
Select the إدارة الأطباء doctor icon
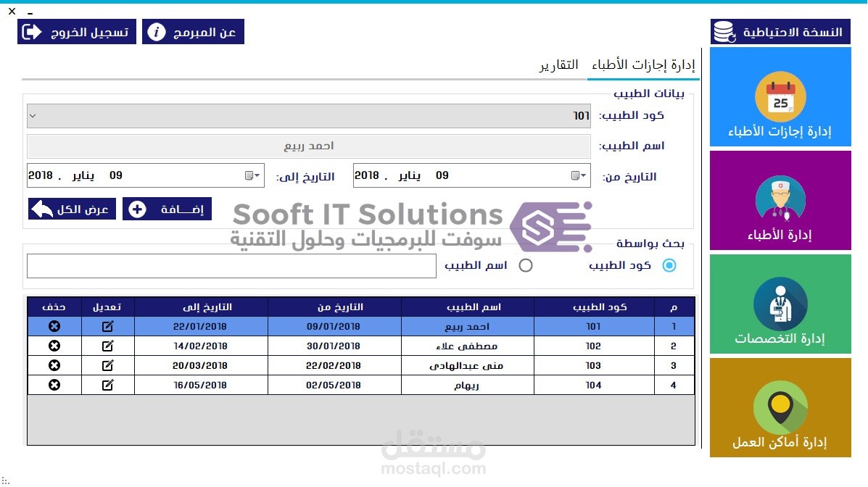[780, 199]
